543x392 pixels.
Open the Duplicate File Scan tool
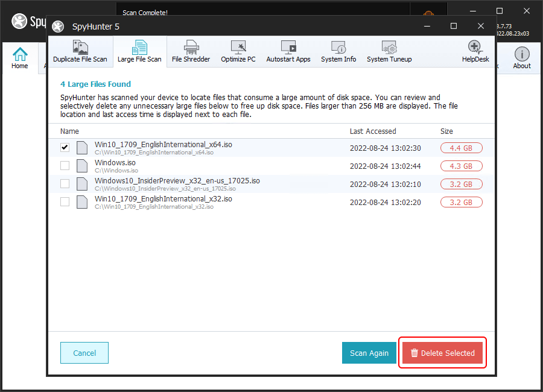click(x=80, y=52)
